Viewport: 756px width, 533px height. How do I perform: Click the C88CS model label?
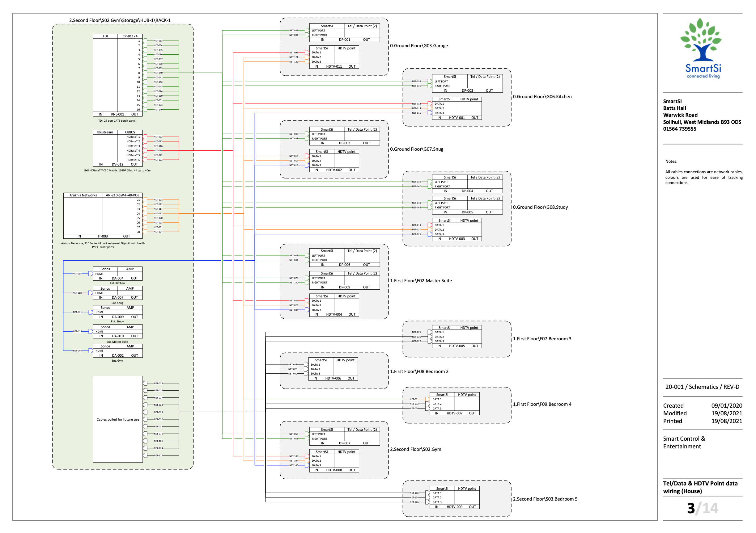click(x=130, y=132)
